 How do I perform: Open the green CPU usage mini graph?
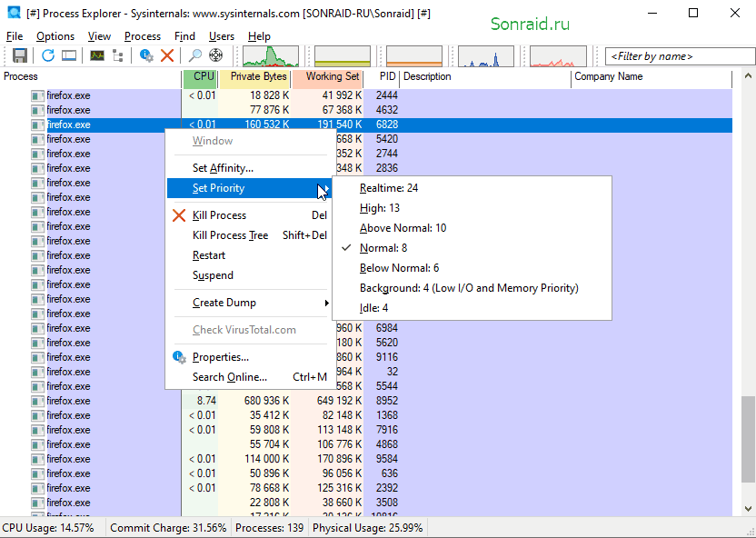pyautogui.click(x=271, y=56)
